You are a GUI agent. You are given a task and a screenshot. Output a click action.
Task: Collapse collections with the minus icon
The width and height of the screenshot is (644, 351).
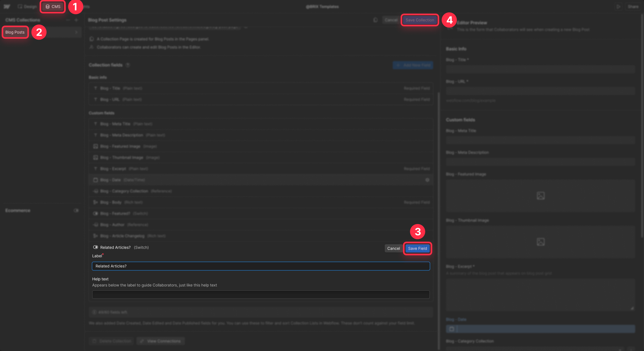pyautogui.click(x=68, y=20)
